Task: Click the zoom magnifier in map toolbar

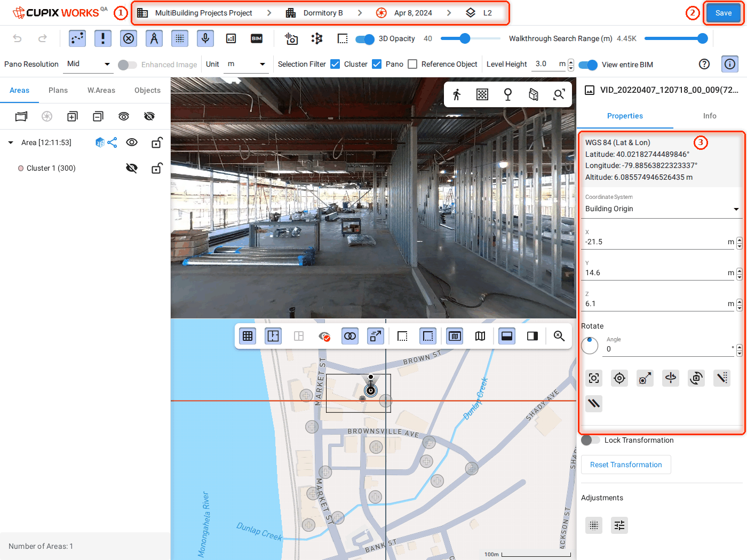Action: tap(559, 336)
